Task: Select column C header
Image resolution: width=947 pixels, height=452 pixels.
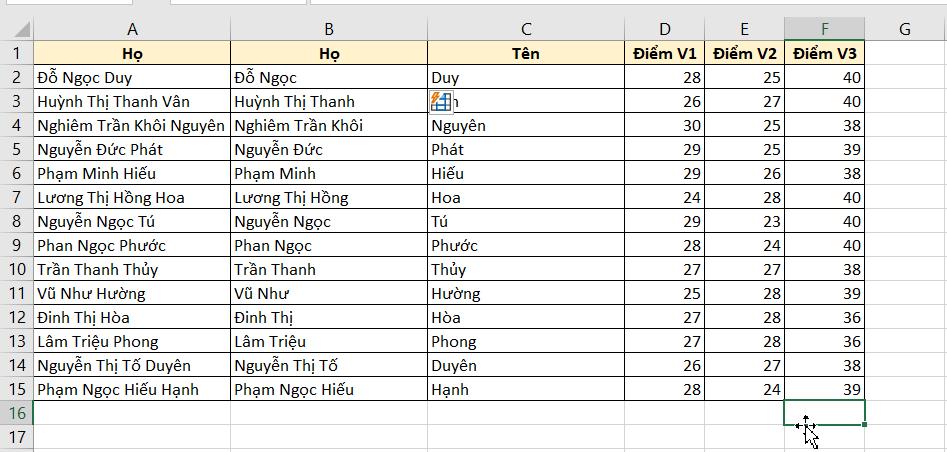Action: pyautogui.click(x=526, y=30)
